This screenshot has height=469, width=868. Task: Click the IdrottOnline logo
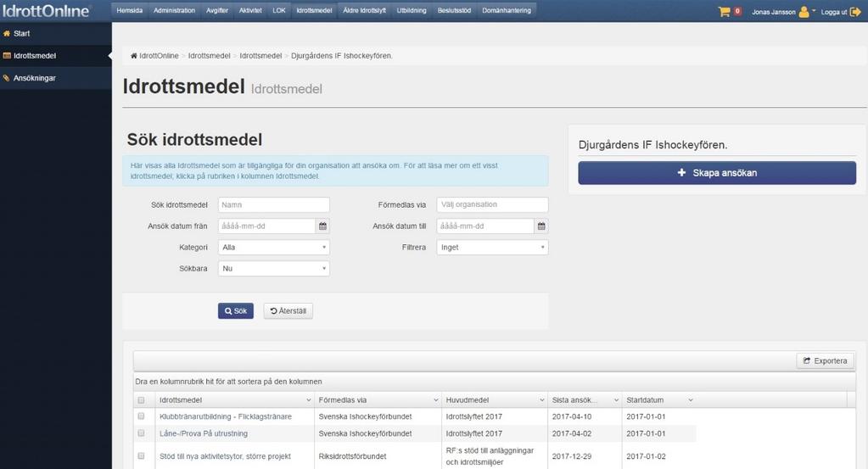tap(47, 11)
